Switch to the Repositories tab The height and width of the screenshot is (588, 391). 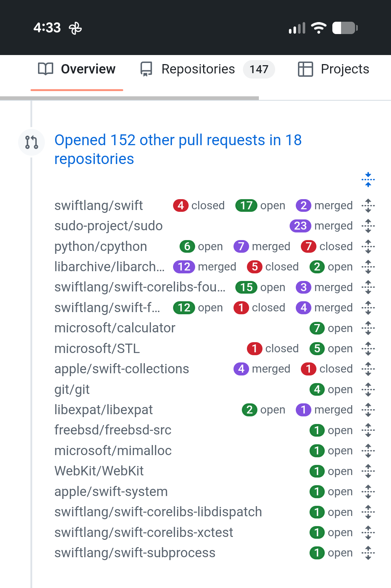coord(198,69)
